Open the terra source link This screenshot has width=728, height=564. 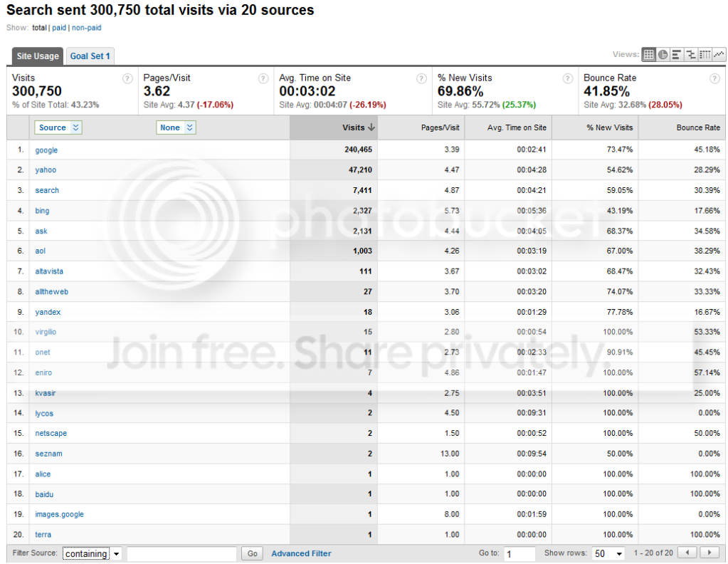pos(43,535)
